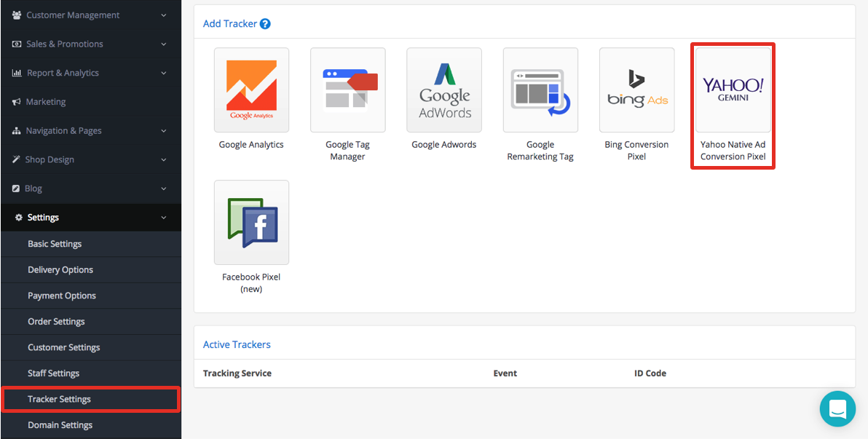
Task: Pick the Bing Ads conversion pixel tile
Action: (636, 90)
